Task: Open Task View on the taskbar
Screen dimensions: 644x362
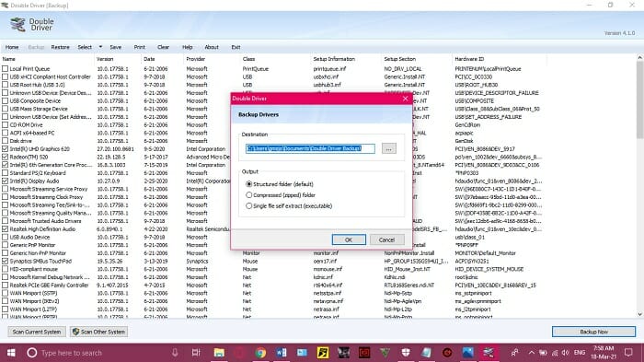Action: (196, 353)
